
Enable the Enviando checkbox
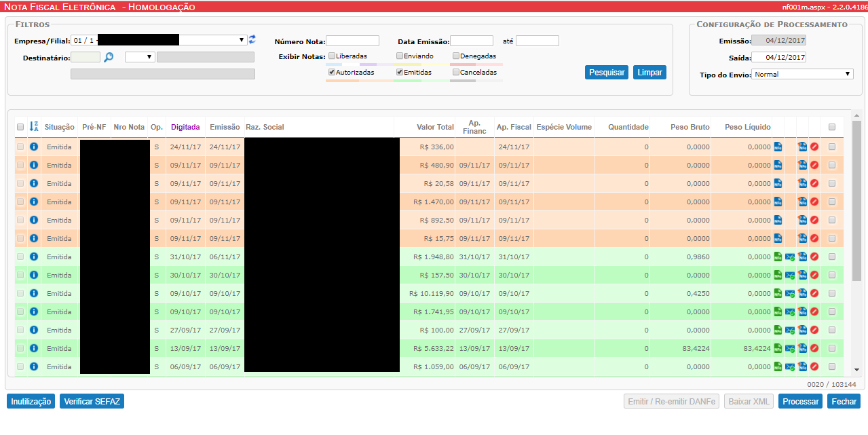400,56
